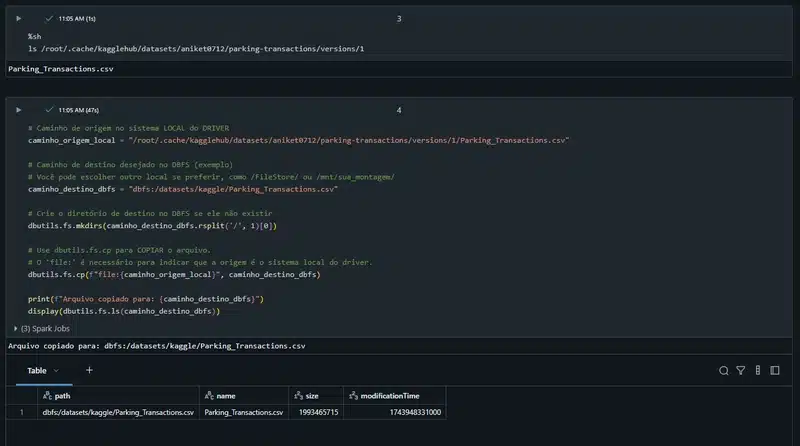The image size is (800, 446).
Task: Click the Parking_Transactions.csv output of cell 3
Action: click(x=61, y=69)
